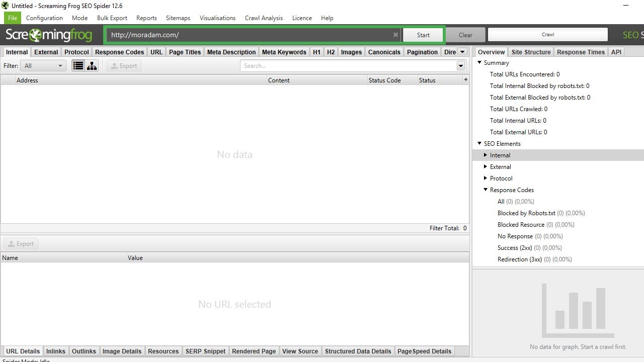Screen dimensions: 644x362
Task: Open the Rendered Page bottom tab
Action: click(254, 351)
